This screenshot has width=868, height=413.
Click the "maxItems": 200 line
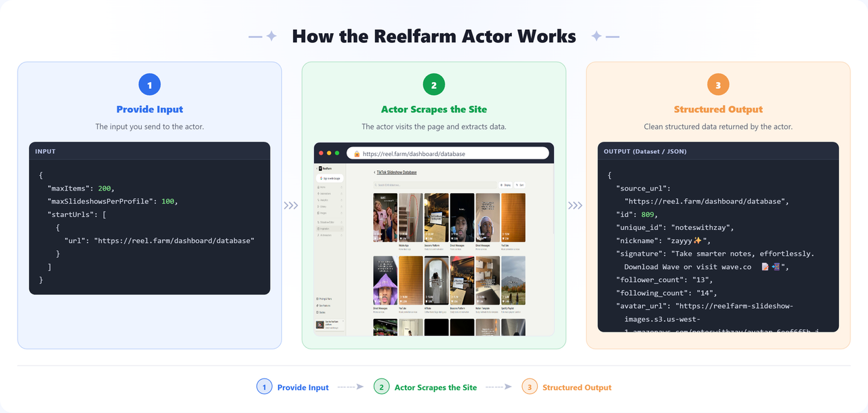click(81, 188)
